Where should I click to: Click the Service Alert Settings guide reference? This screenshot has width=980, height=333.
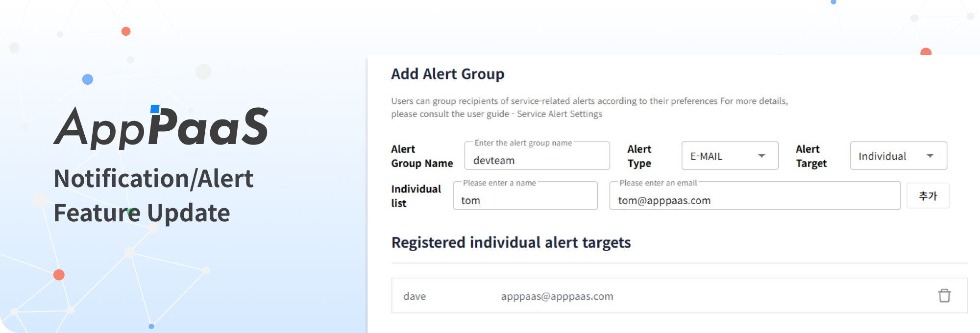click(560, 114)
